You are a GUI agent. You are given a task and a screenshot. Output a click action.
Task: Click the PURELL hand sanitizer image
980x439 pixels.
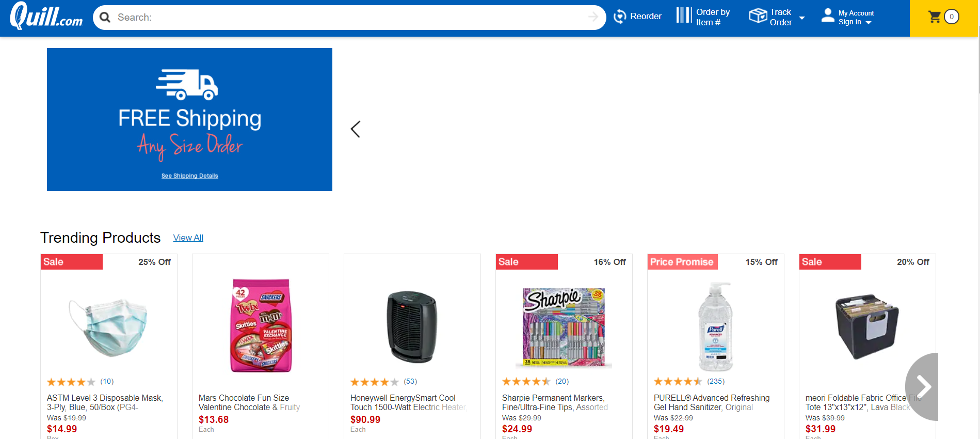[x=715, y=326]
